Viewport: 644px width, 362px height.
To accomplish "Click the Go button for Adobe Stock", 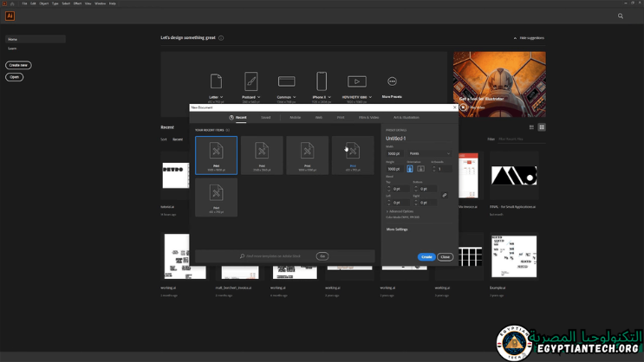I will [x=322, y=256].
